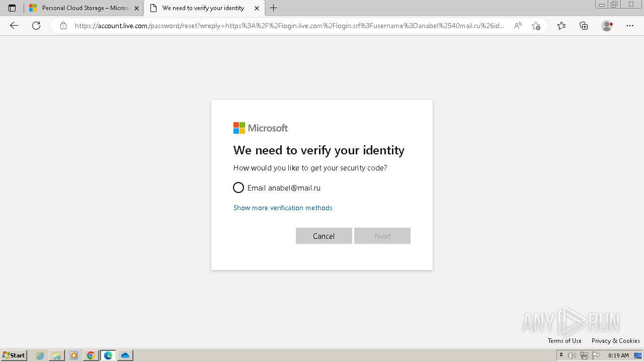Open the Favorites list icon

point(561,26)
